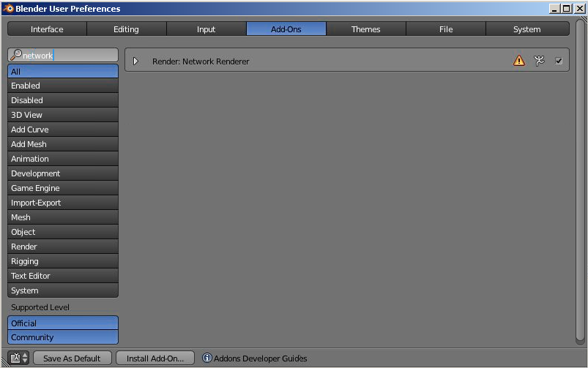588x368 pixels.
Task: Click the magnifier icon in search field
Action: click(x=16, y=55)
